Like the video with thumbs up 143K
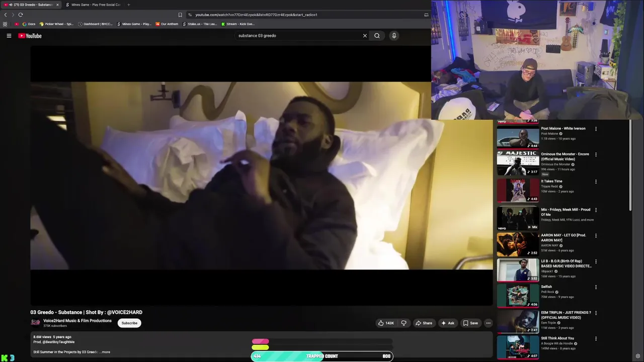 386,323
